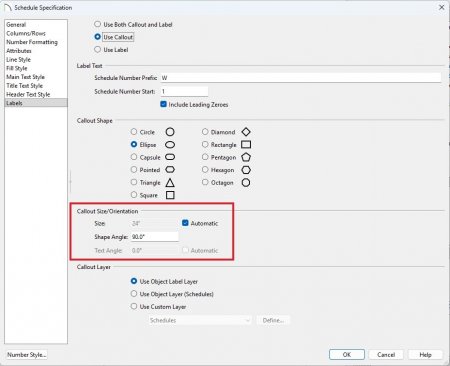Screen dimensions: 450x366
Task: Go to the Fill Style panel
Action: click(17, 68)
